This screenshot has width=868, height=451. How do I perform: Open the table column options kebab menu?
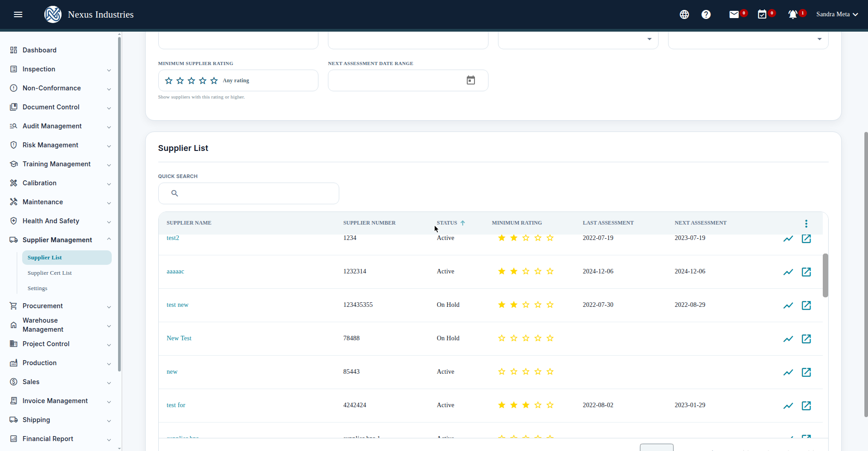[x=806, y=224]
